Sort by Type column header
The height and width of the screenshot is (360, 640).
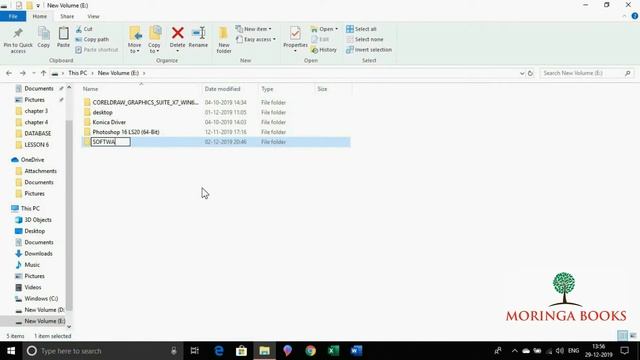click(267, 89)
